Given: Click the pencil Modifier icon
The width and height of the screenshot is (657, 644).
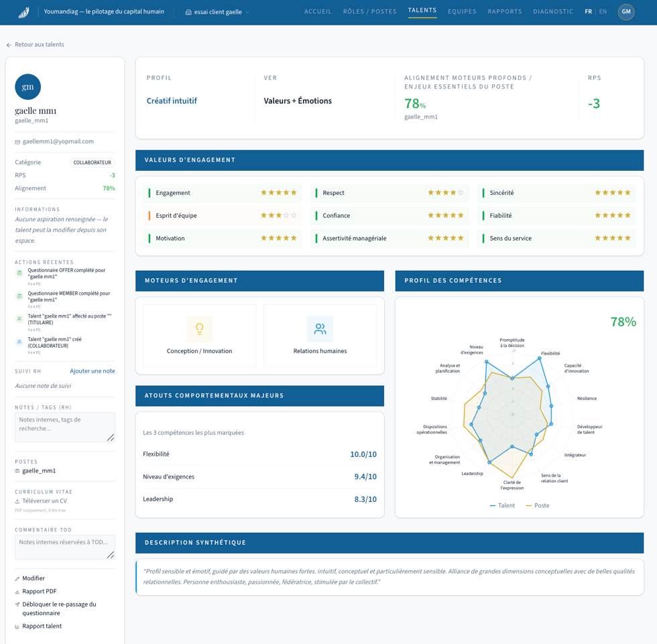Looking at the screenshot, I should coord(17,579).
